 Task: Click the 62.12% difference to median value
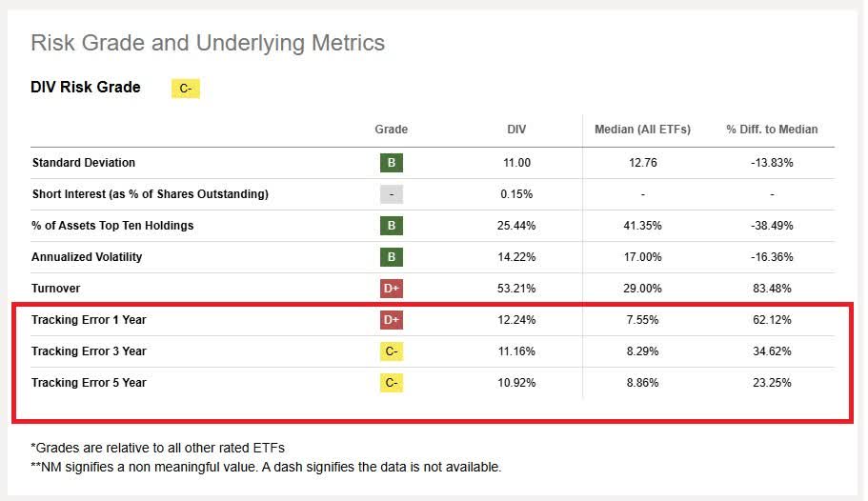click(772, 320)
